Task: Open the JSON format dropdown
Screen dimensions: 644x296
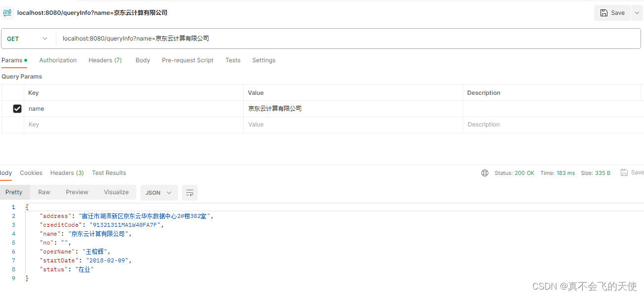Action: (158, 193)
